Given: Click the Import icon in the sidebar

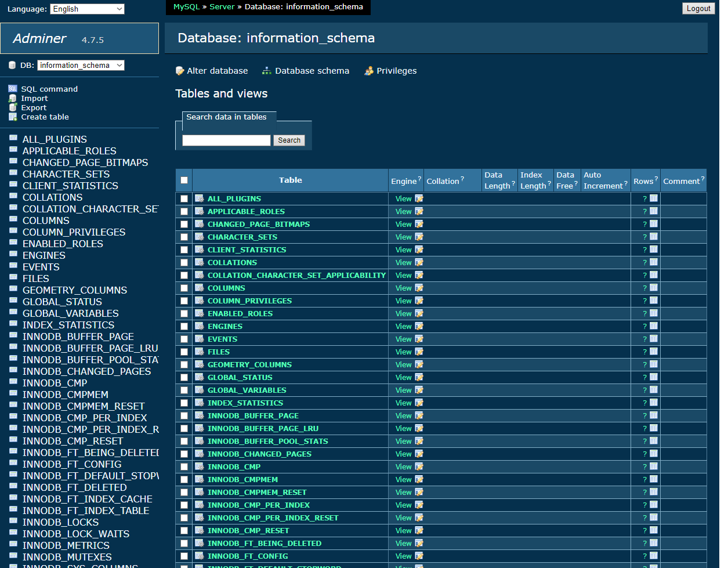Looking at the screenshot, I should [x=14, y=97].
